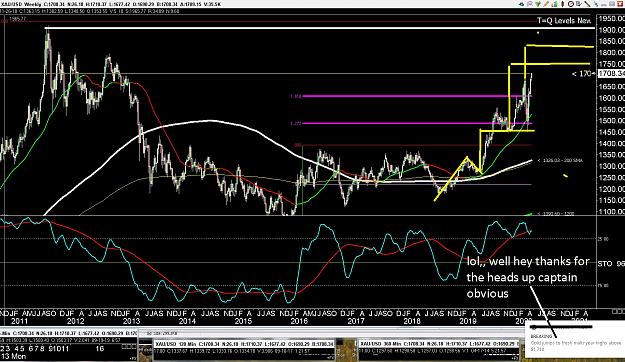Viewport: 625px width, 362px height.
Task: Click the XAUUSD Weekly chart title text
Action: (x=20, y=4)
